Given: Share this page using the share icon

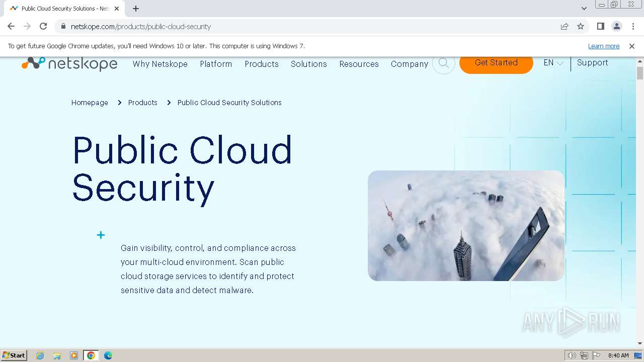Looking at the screenshot, I should coord(565,26).
